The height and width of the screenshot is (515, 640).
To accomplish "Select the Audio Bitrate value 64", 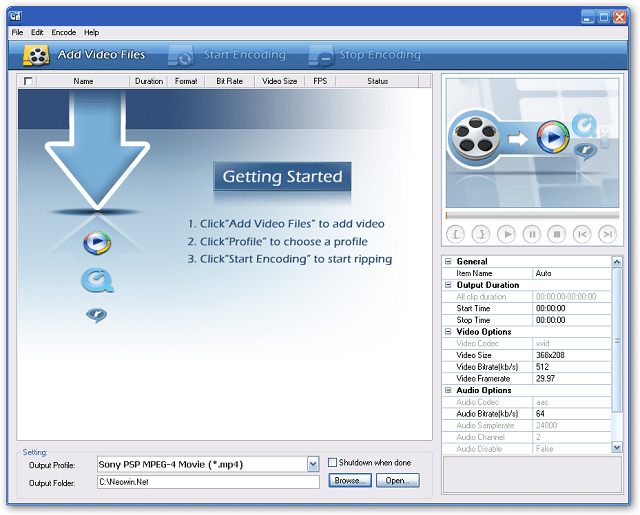I will pyautogui.click(x=571, y=414).
